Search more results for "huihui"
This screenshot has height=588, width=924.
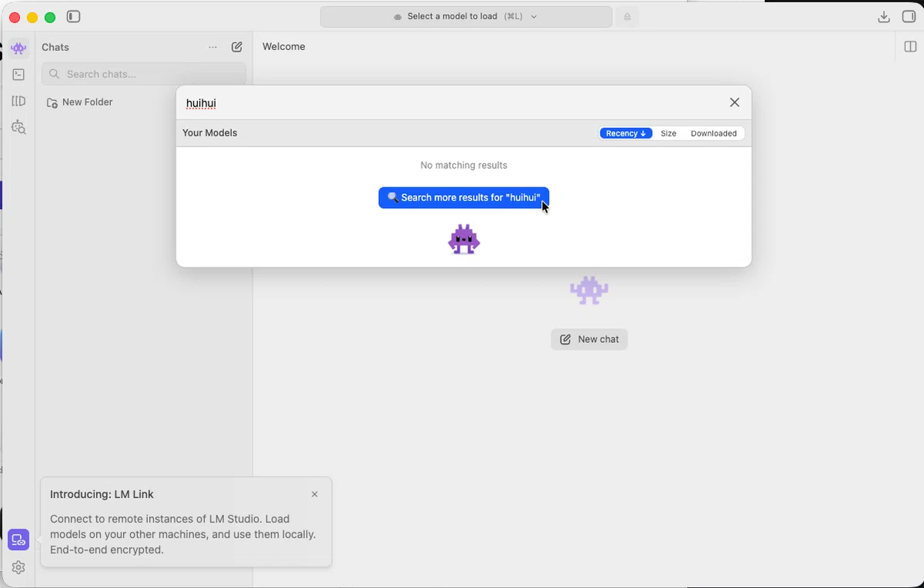click(464, 197)
